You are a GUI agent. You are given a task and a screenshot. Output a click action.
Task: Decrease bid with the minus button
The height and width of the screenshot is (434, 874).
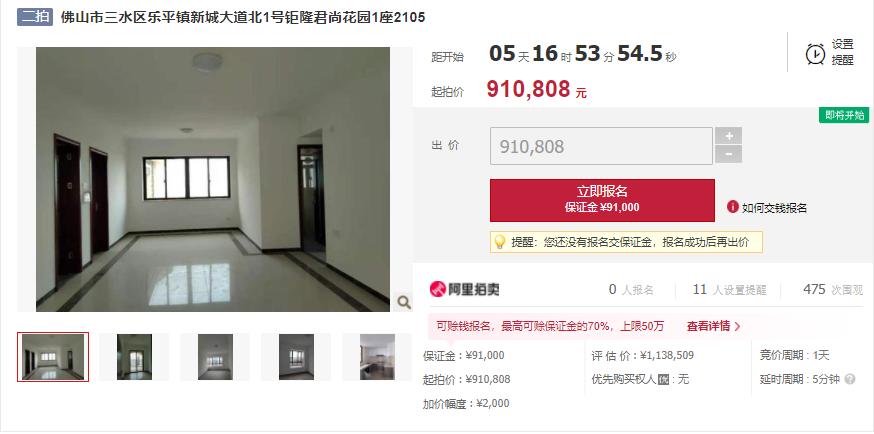click(729, 154)
